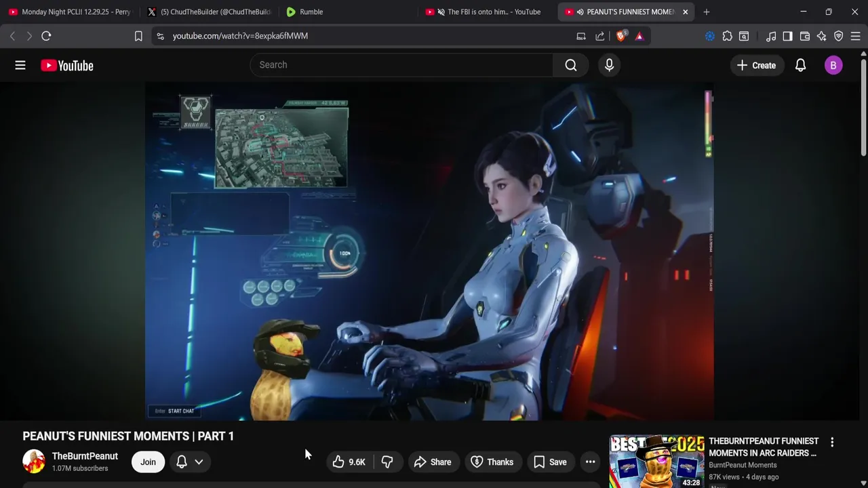
Task: Toggle the browser sidebar panel
Action: point(787,36)
